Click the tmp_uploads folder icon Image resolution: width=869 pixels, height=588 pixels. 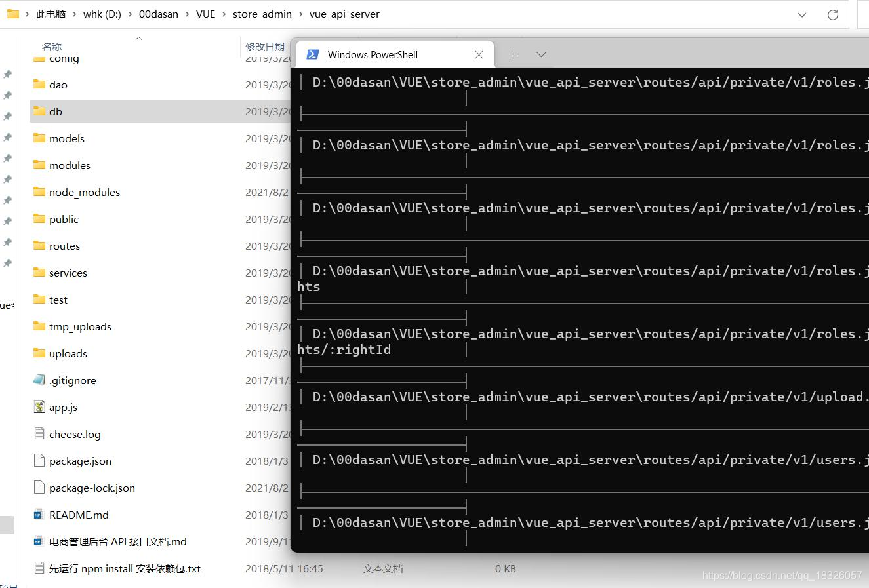tap(39, 326)
